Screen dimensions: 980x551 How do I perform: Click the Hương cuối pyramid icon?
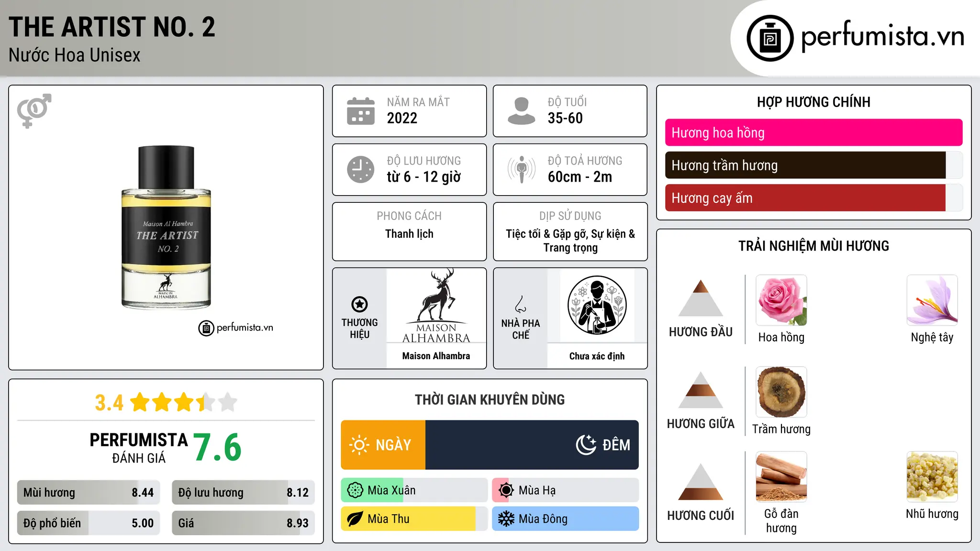pos(701,482)
